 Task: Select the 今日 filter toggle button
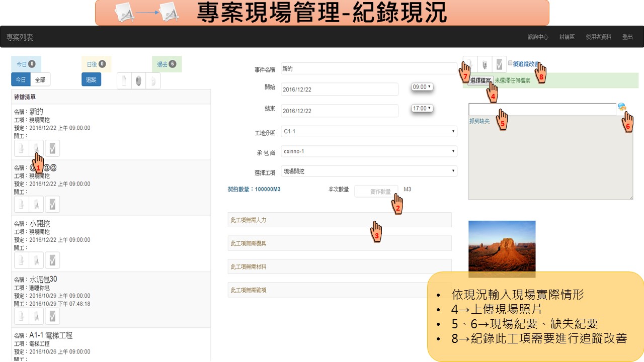tap(21, 79)
